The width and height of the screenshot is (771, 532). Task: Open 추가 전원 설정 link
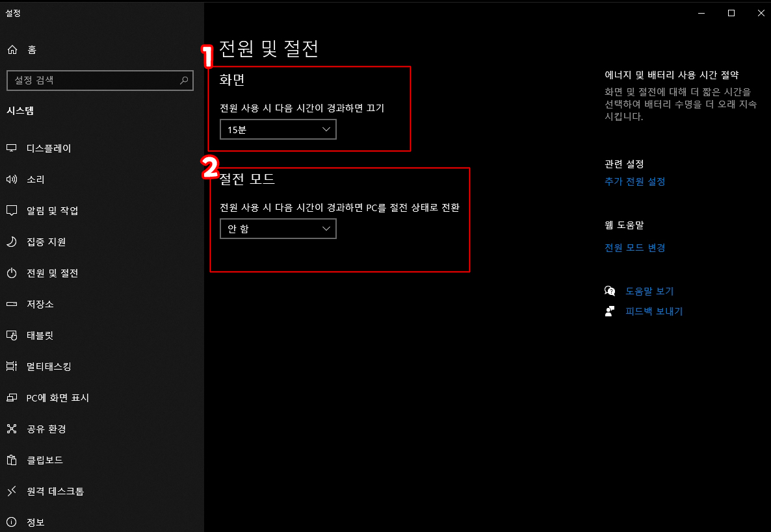point(634,181)
